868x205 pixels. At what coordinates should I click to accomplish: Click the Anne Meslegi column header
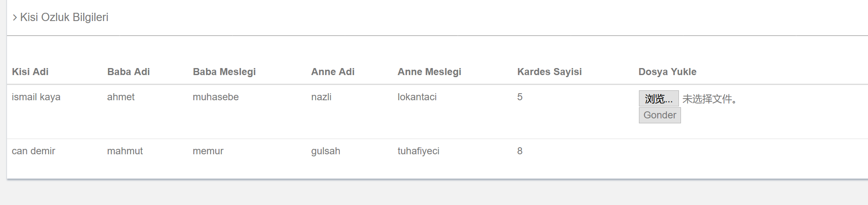tap(429, 72)
